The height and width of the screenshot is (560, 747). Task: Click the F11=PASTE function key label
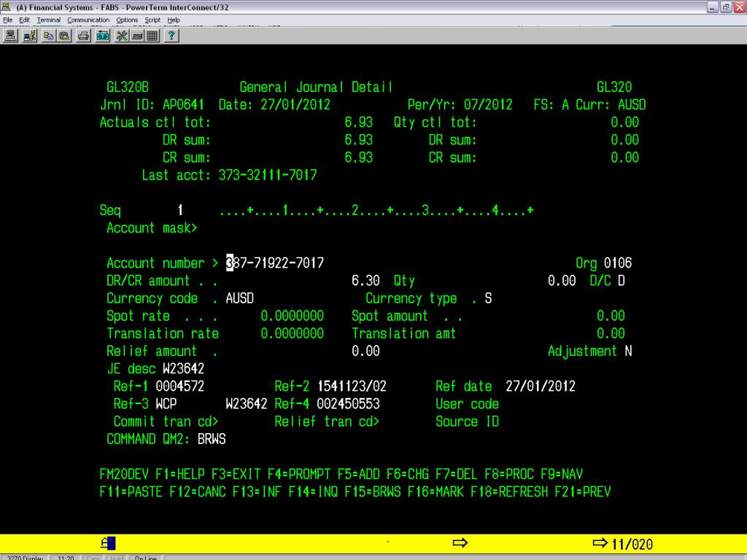(x=131, y=492)
